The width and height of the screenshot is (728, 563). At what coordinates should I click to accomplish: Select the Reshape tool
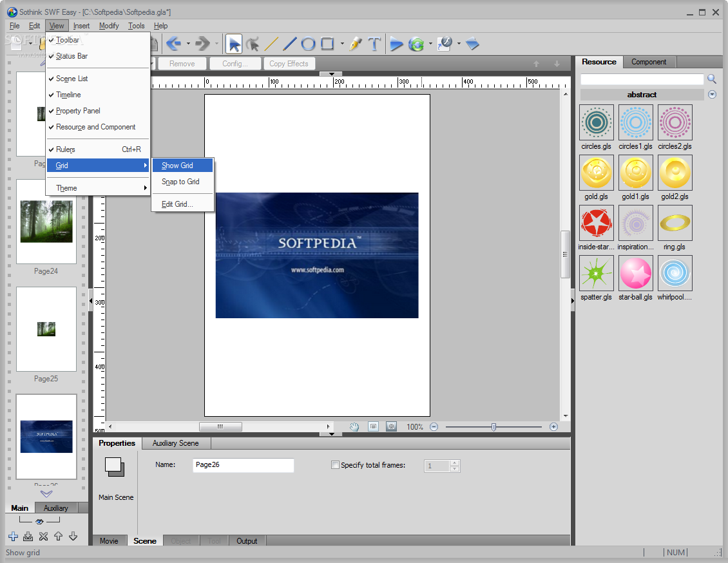[x=253, y=44]
